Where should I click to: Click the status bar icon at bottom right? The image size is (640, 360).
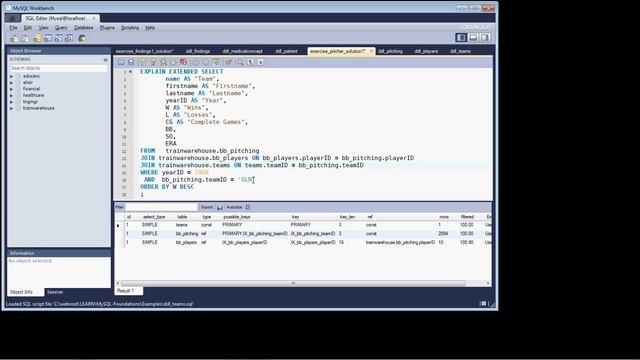[483, 304]
